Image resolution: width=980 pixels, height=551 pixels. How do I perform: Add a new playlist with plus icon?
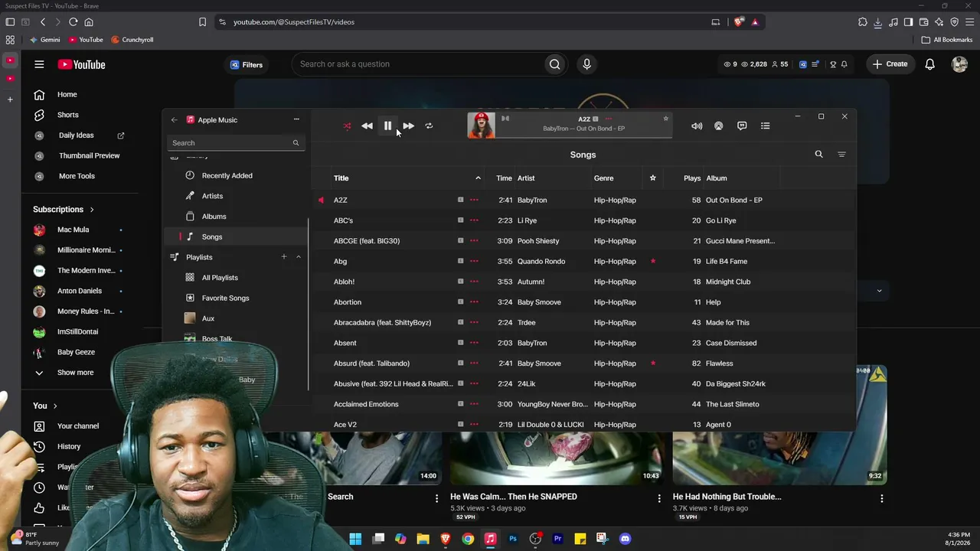pyautogui.click(x=283, y=257)
